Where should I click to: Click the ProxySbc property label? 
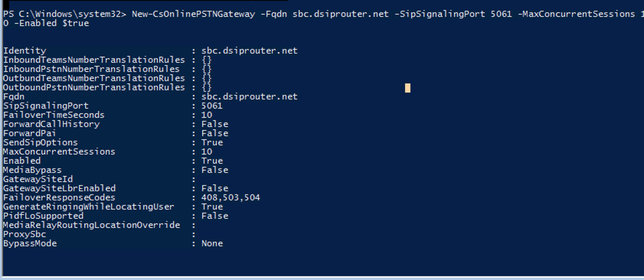coord(25,234)
